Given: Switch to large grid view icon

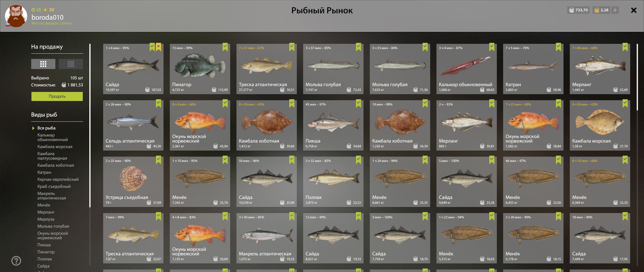Looking at the screenshot, I should pos(43,64).
